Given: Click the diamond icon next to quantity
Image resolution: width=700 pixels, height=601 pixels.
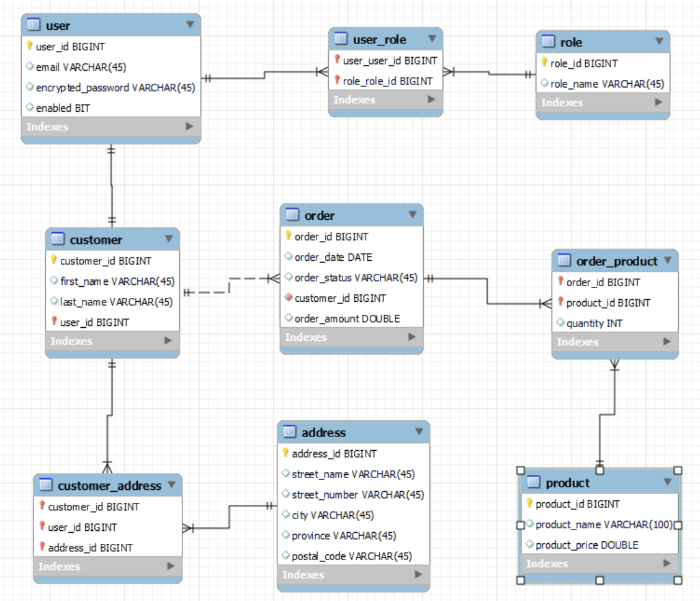Looking at the screenshot, I should pos(561,322).
